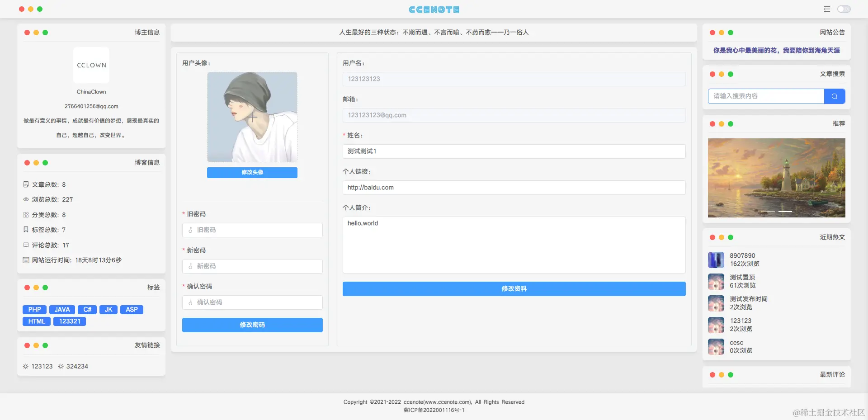Select the second carousel indicator dash

(x=785, y=212)
